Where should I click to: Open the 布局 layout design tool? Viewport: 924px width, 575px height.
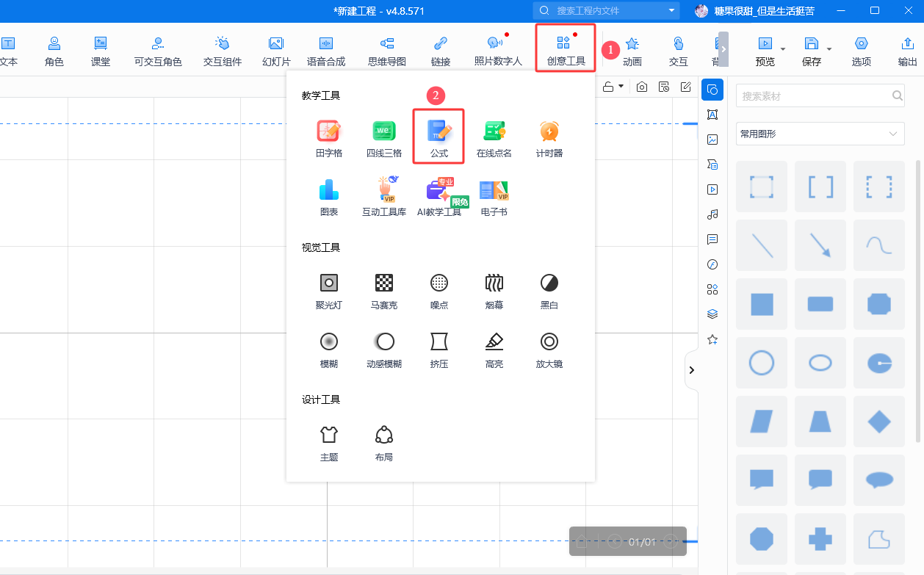(383, 441)
